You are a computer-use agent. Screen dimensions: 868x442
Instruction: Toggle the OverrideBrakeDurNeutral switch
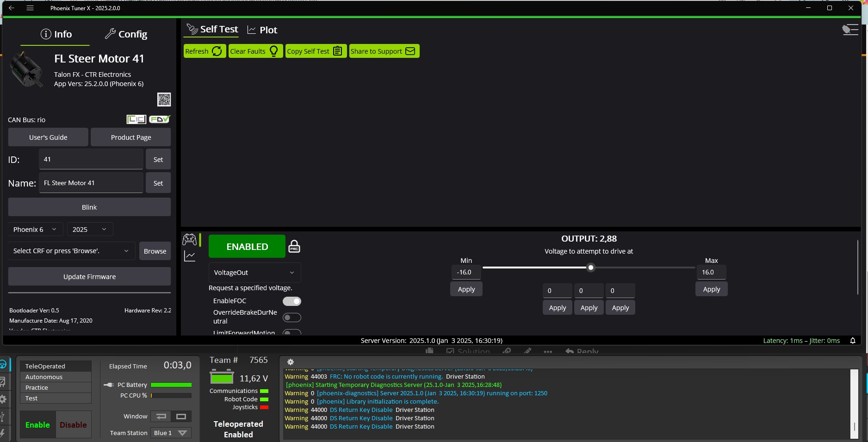point(292,317)
